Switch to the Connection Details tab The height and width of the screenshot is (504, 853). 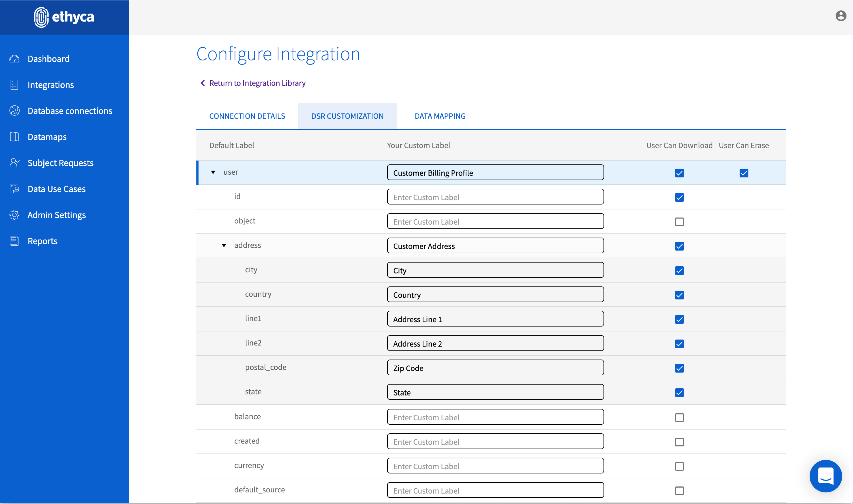247,116
